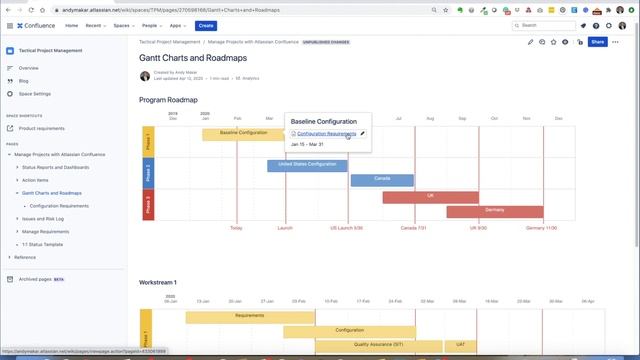Image resolution: width=640 pixels, height=360 pixels.
Task: Click the browser reload button
Action: coord(31,10)
